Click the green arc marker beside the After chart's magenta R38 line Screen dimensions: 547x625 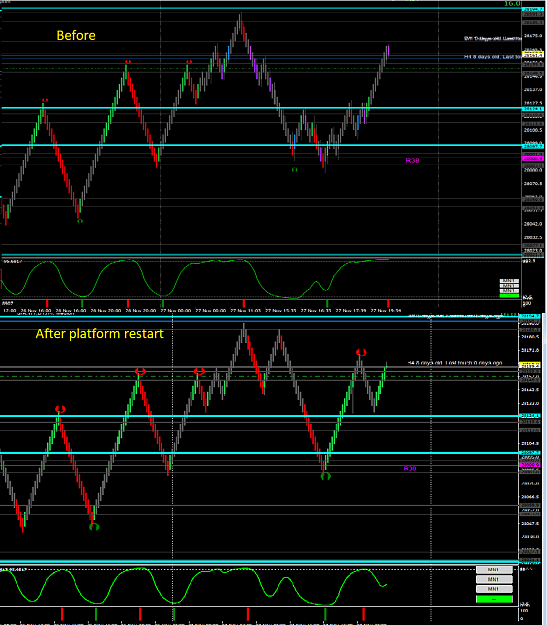(x=326, y=476)
